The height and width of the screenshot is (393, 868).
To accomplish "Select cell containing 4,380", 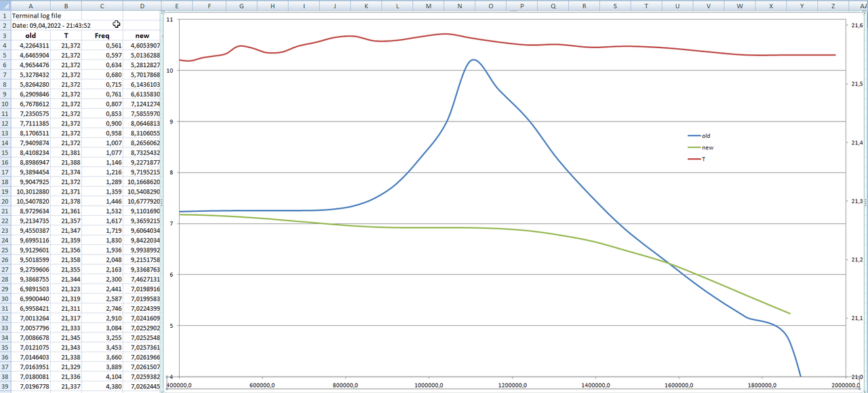I will point(102,387).
